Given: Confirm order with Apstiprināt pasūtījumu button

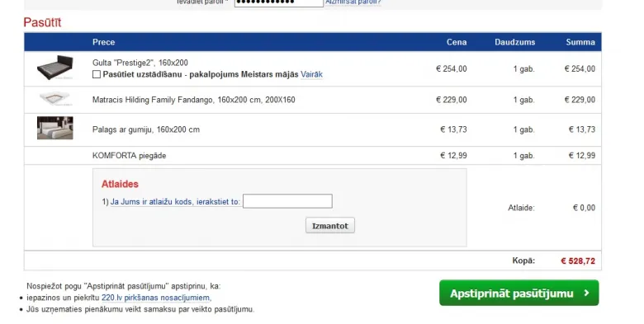Looking at the screenshot, I should point(519,293).
